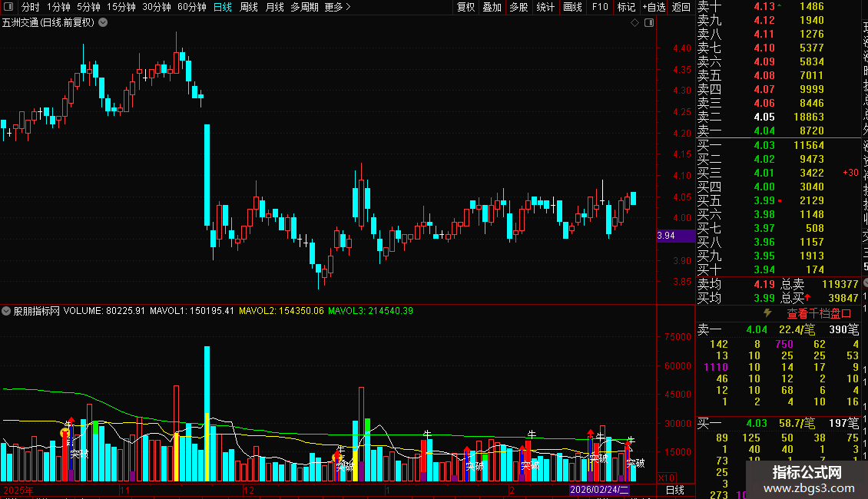This screenshot has height=499, width=868.
Task: Click the purple 750 order in sell queue
Action: click(784, 344)
